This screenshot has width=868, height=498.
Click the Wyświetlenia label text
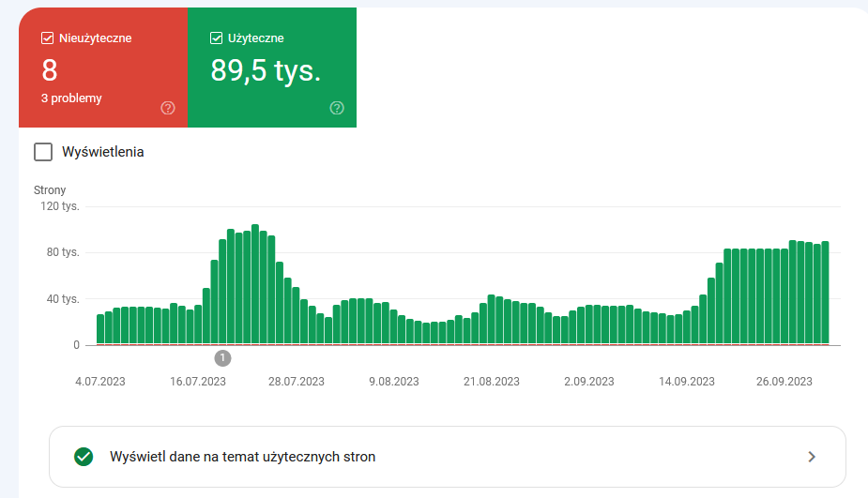pos(103,152)
